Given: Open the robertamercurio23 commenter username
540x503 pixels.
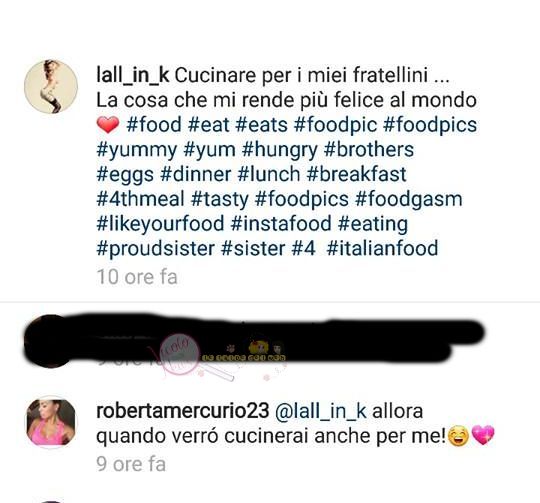Looking at the screenshot, I should pos(183,411).
